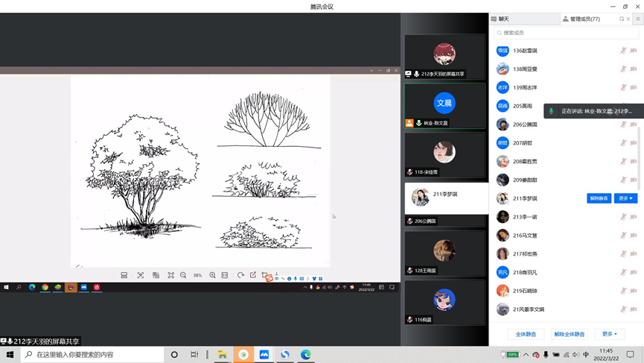Click the 全体静音 mute all button
This screenshot has width=644, height=363.
(x=526, y=334)
